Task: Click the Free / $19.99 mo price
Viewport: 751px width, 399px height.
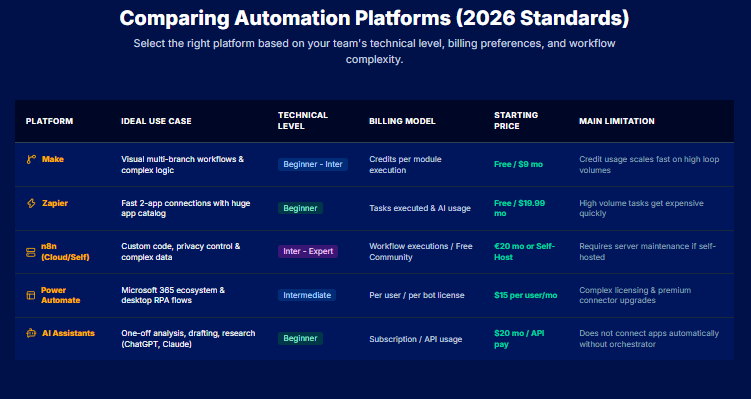Action: pyautogui.click(x=520, y=208)
